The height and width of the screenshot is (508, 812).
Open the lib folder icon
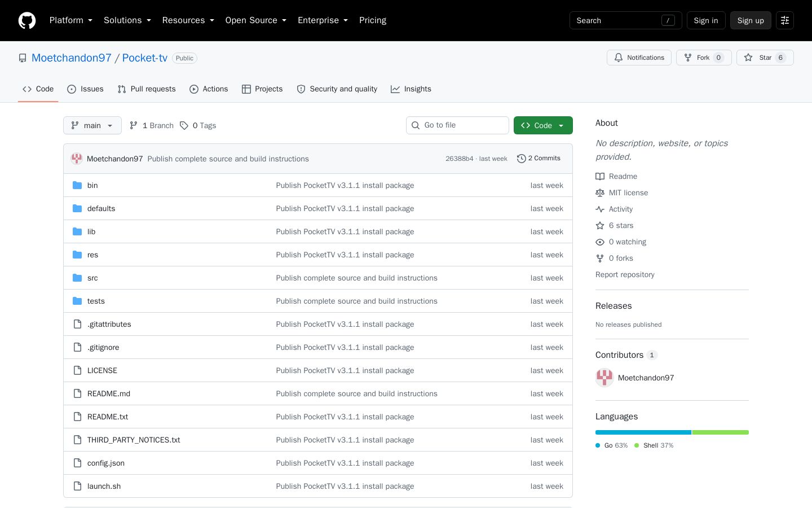click(77, 231)
